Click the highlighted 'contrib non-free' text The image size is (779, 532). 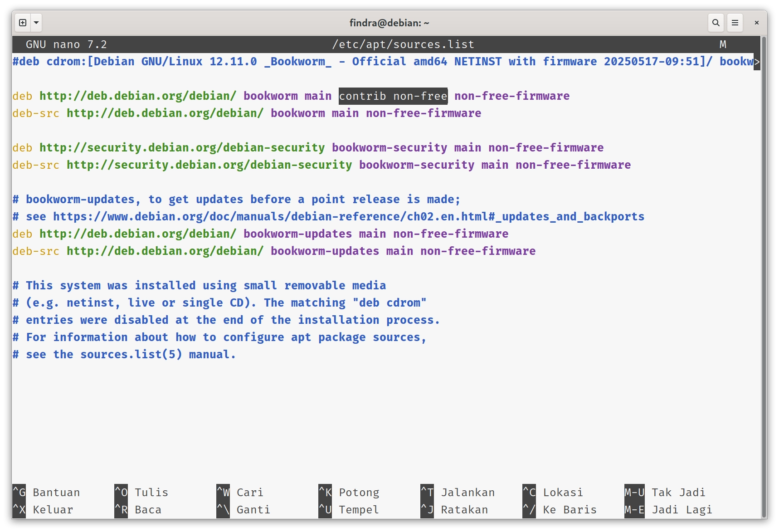click(393, 96)
